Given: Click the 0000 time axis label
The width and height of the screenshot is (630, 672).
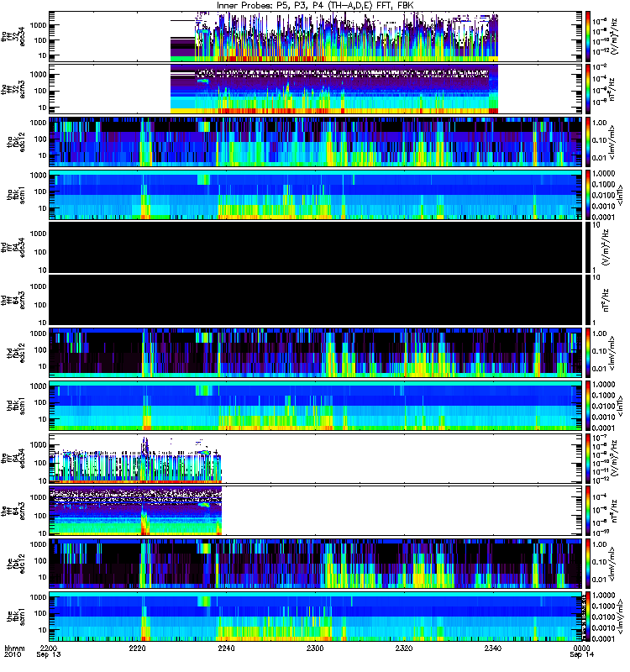Looking at the screenshot, I should tap(581, 648).
